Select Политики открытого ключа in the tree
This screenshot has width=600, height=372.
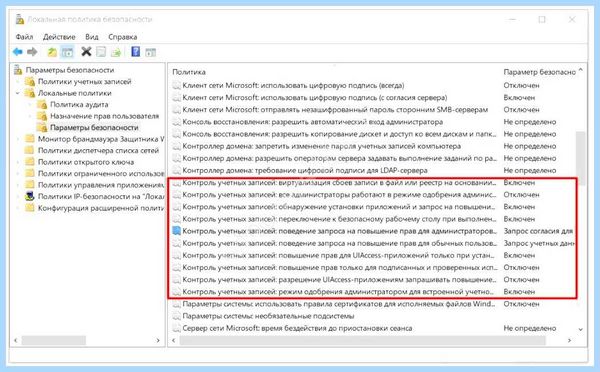[86, 162]
